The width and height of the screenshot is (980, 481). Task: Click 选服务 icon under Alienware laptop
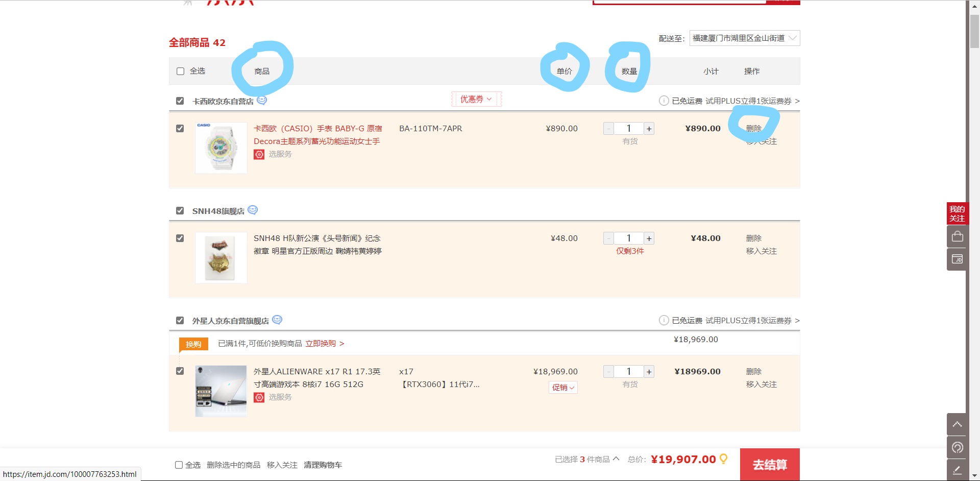pyautogui.click(x=259, y=397)
